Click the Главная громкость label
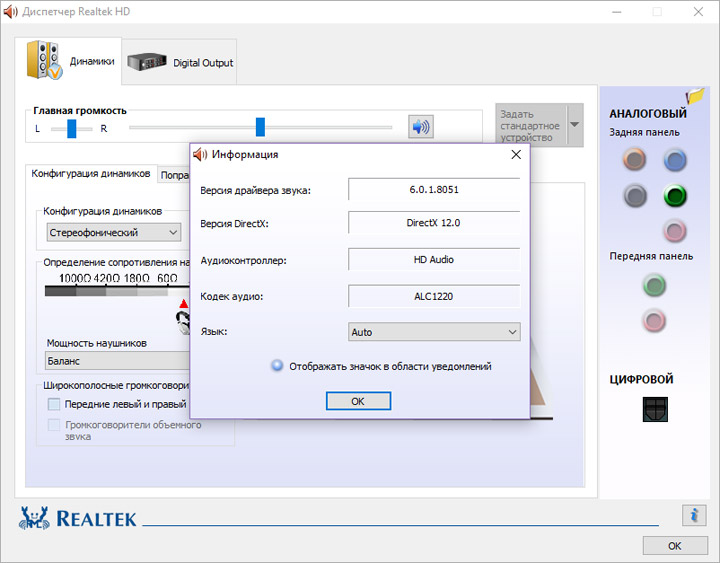 (80, 111)
